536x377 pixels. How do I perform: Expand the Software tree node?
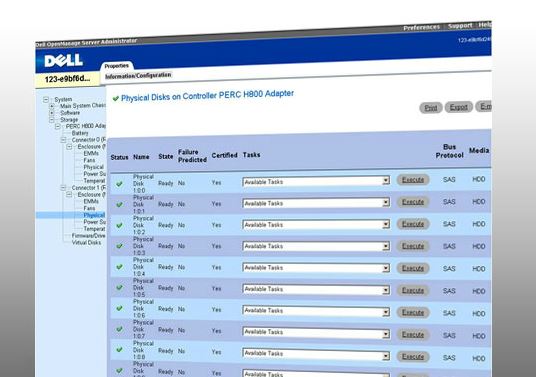click(52, 113)
